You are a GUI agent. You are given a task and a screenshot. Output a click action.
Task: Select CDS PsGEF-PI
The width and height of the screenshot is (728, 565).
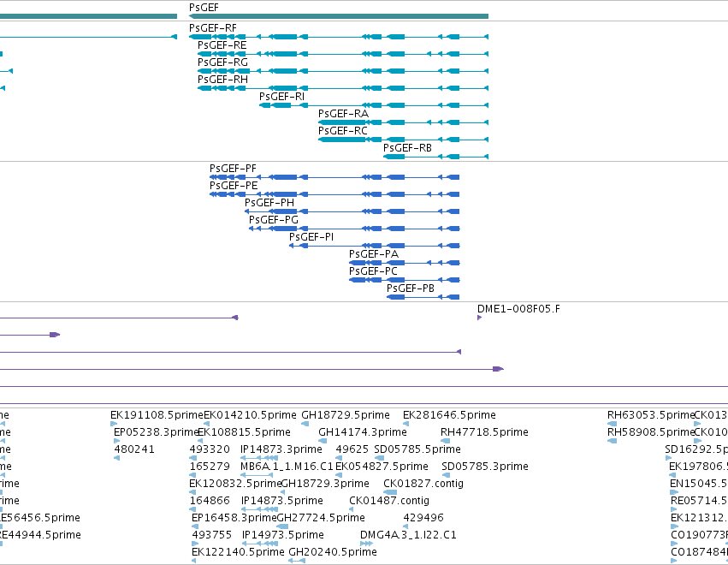(374, 246)
